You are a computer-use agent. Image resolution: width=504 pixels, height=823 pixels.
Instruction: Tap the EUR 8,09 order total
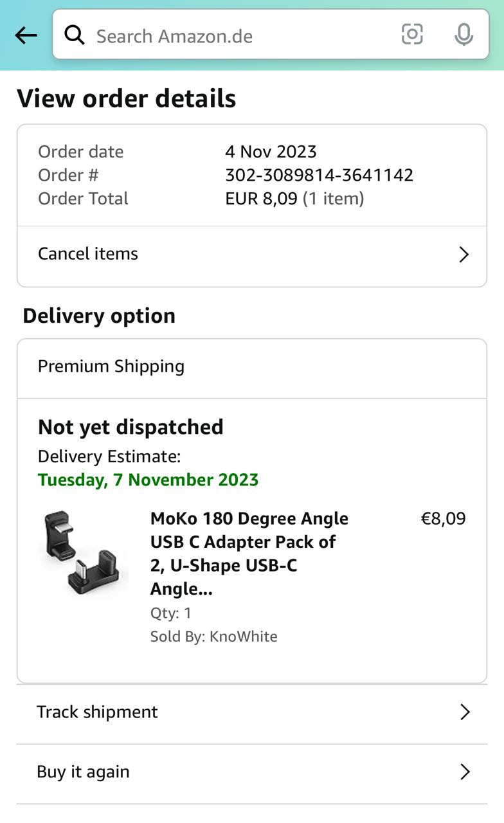pos(261,199)
